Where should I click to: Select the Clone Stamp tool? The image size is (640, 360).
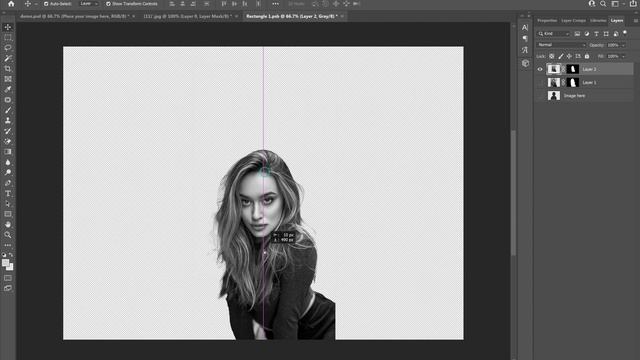pos(8,121)
